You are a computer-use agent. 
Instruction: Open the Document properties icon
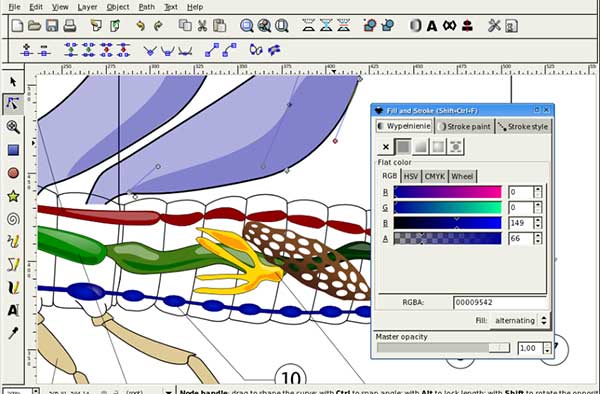pos(512,26)
